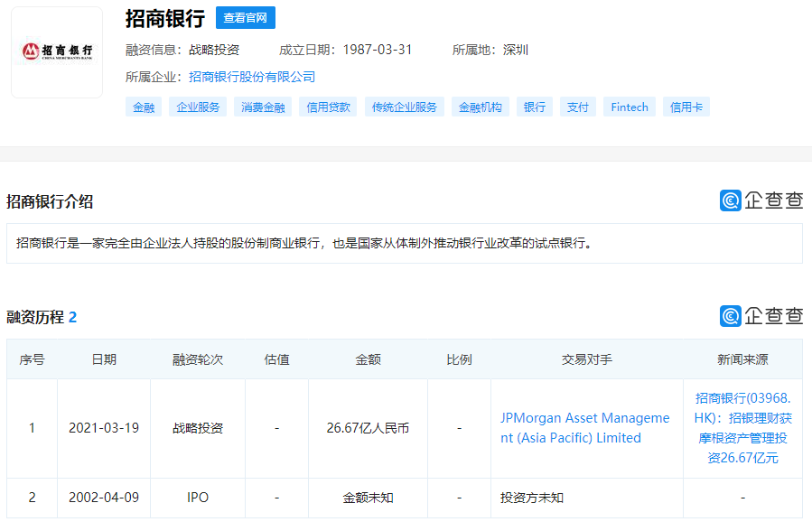The width and height of the screenshot is (812, 531).
Task: Click the large 招商银行 page title
Action: click(x=165, y=19)
